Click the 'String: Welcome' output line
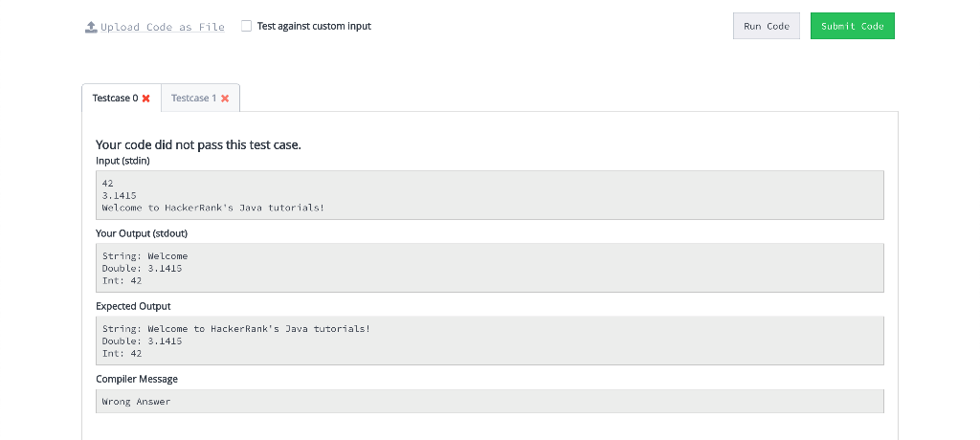Image resolution: width=980 pixels, height=440 pixels. pos(145,255)
